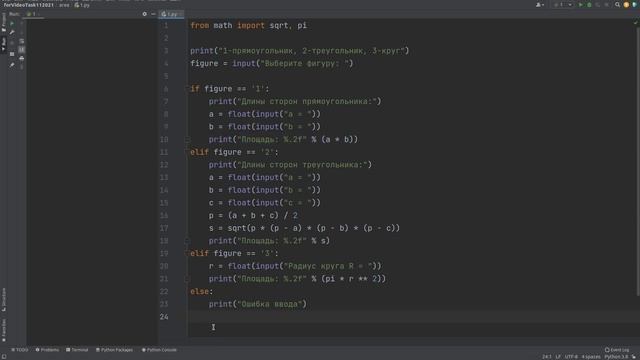
Task: Click the greyed Stop icon in top toolbar
Action: tap(607, 5)
